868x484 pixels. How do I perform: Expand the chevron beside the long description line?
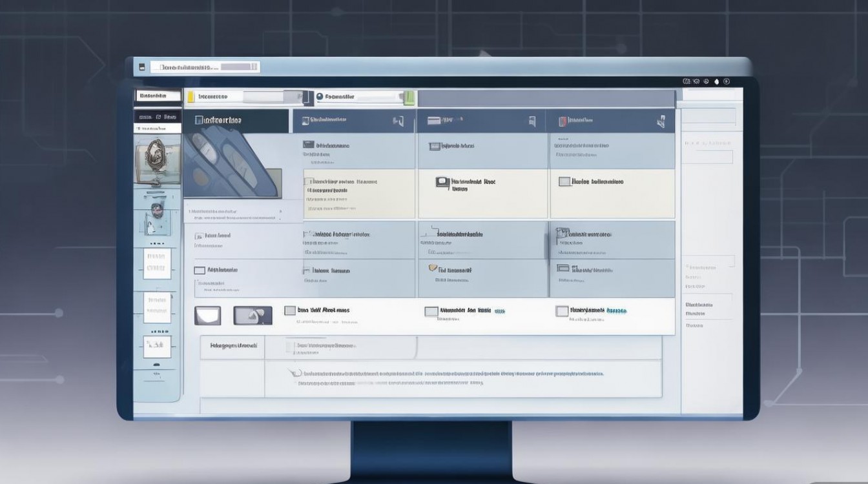tap(294, 373)
